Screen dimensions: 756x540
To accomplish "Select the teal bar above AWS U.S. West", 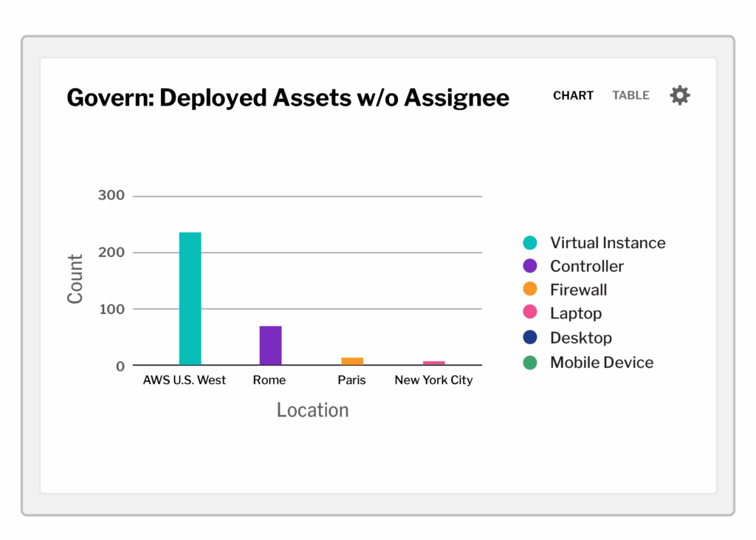I will coord(190,295).
